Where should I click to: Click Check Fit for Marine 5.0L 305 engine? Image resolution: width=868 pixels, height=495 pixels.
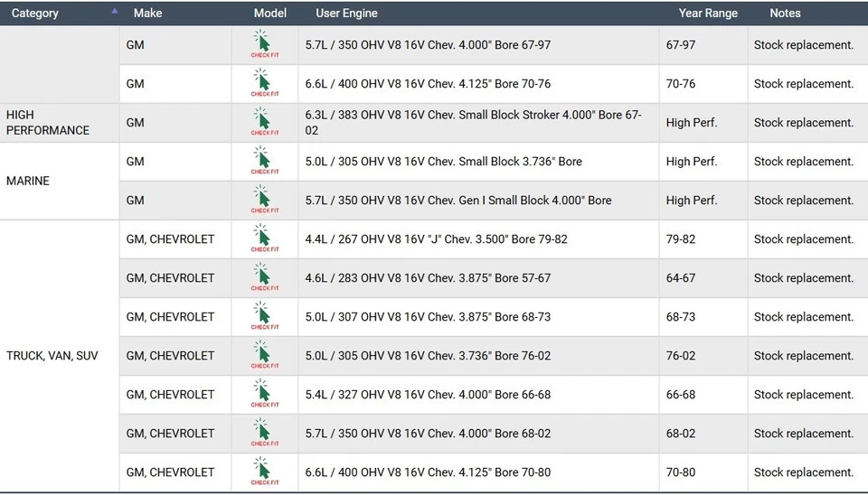point(264,161)
